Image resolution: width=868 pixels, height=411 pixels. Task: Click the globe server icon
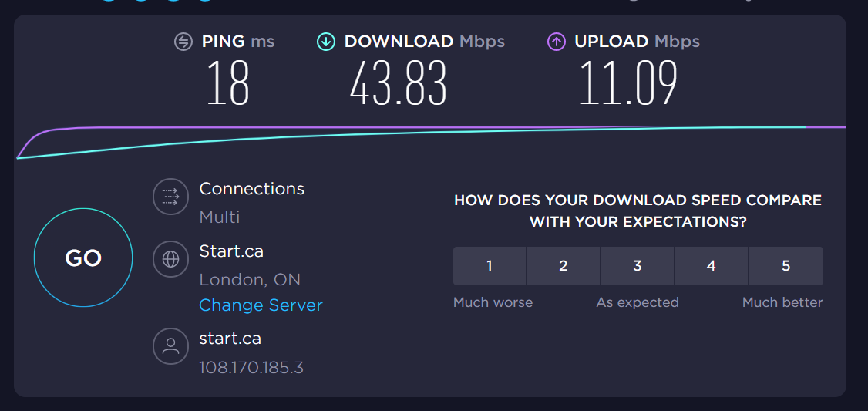[x=171, y=258]
